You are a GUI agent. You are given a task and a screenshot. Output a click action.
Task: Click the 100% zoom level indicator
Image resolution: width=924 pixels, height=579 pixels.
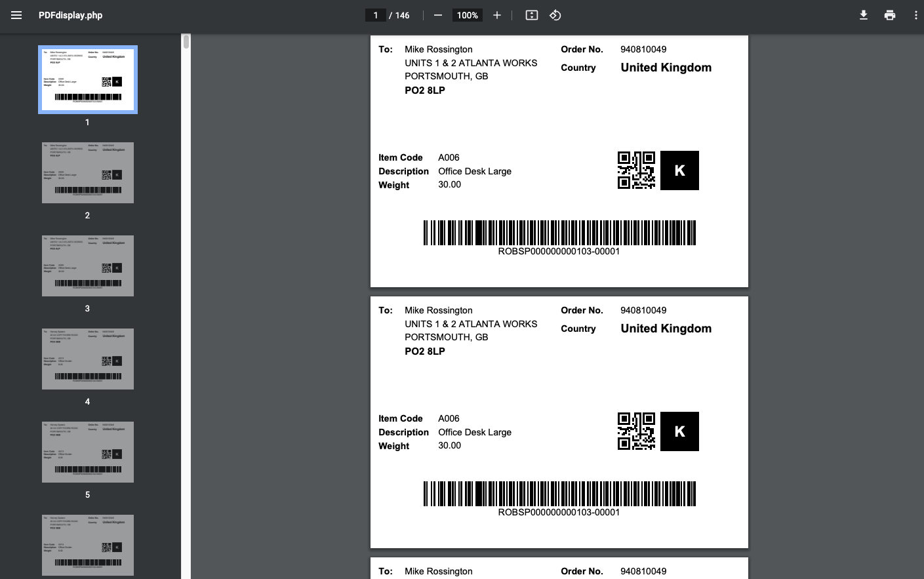[x=467, y=14]
